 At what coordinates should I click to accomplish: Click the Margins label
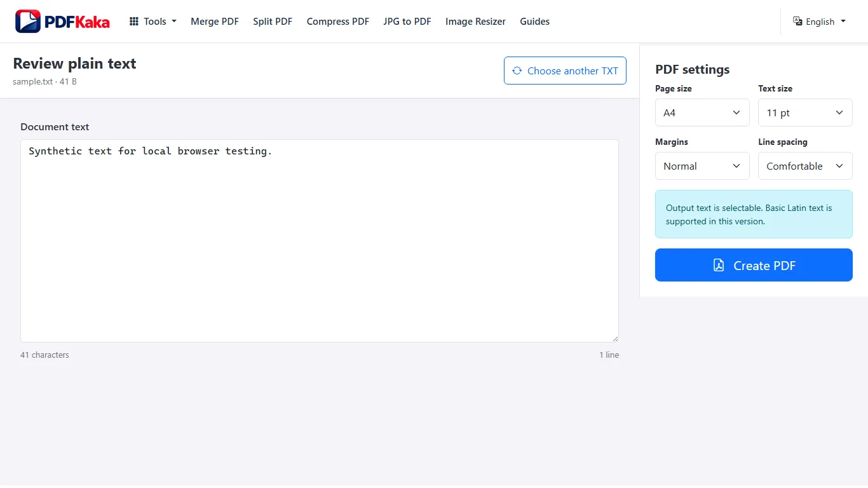672,142
